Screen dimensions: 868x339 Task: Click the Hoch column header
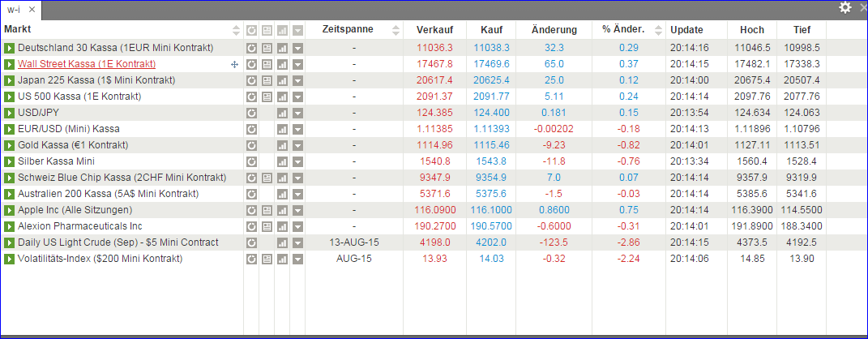click(752, 30)
